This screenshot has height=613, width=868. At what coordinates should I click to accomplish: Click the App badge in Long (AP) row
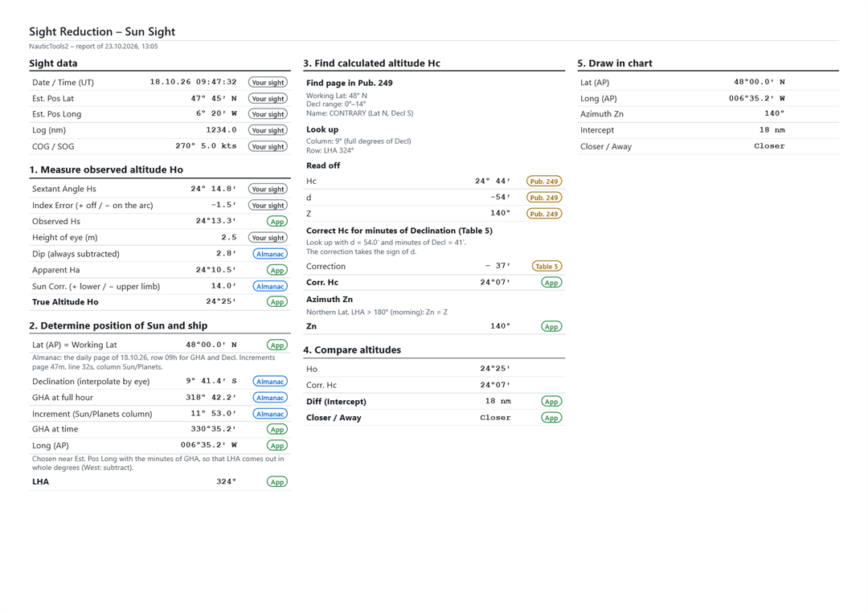(x=276, y=445)
